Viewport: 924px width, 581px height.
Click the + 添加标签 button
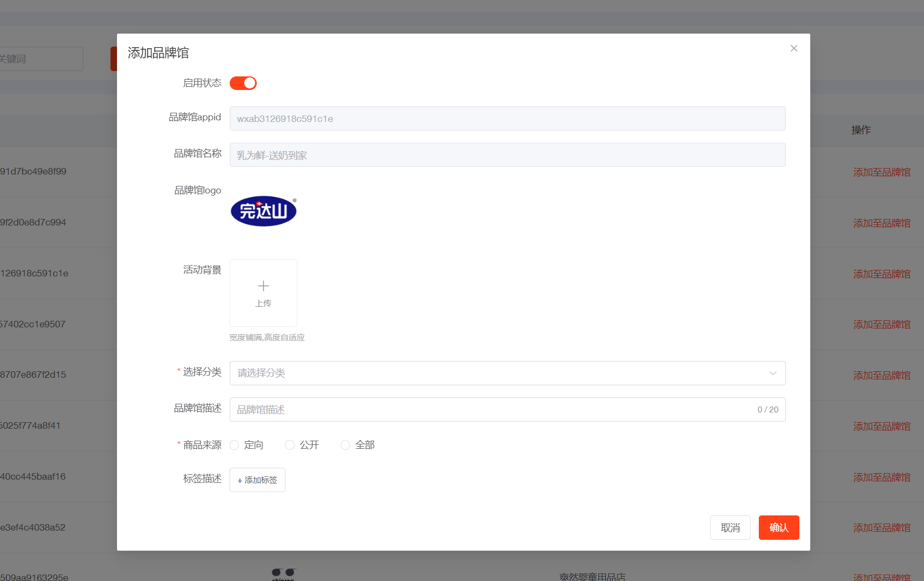click(257, 480)
